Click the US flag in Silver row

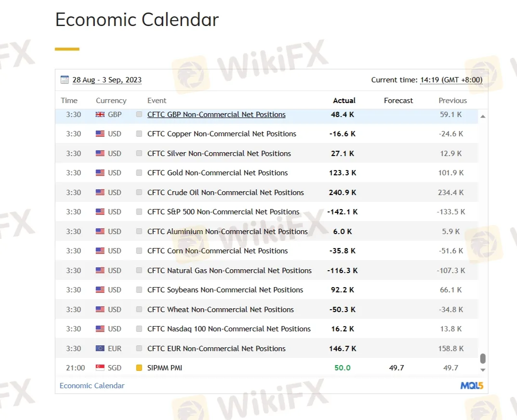[100, 154]
